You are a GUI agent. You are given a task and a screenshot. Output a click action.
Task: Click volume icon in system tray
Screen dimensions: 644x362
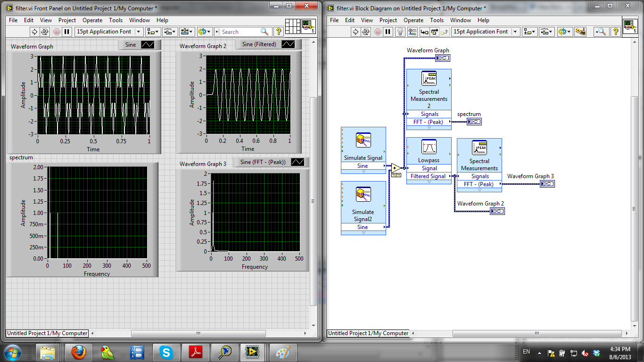(585, 353)
